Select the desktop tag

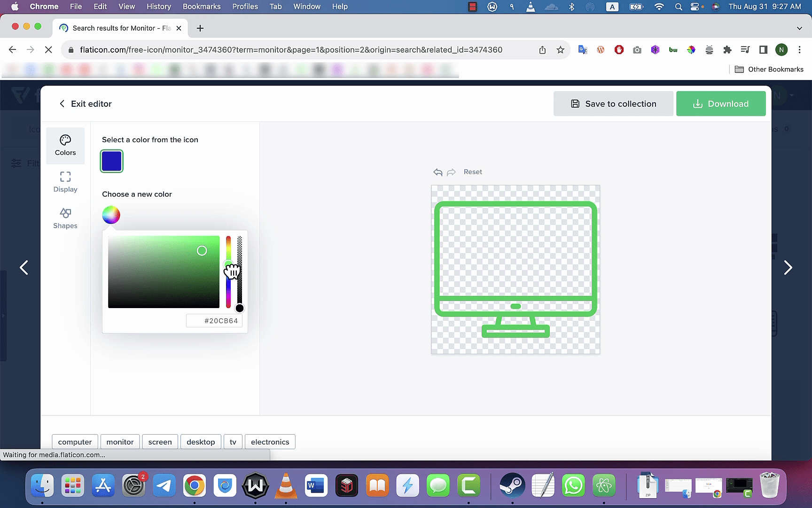click(x=201, y=442)
